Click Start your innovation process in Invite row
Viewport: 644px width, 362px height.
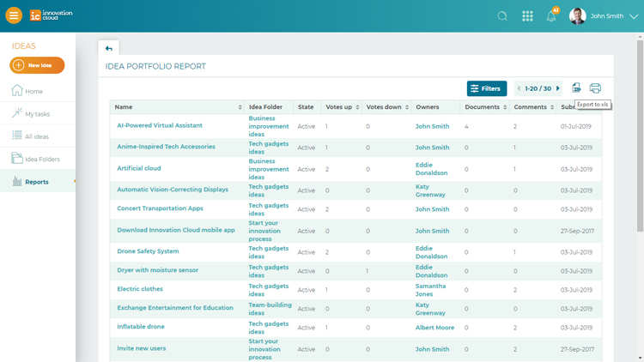264,349
